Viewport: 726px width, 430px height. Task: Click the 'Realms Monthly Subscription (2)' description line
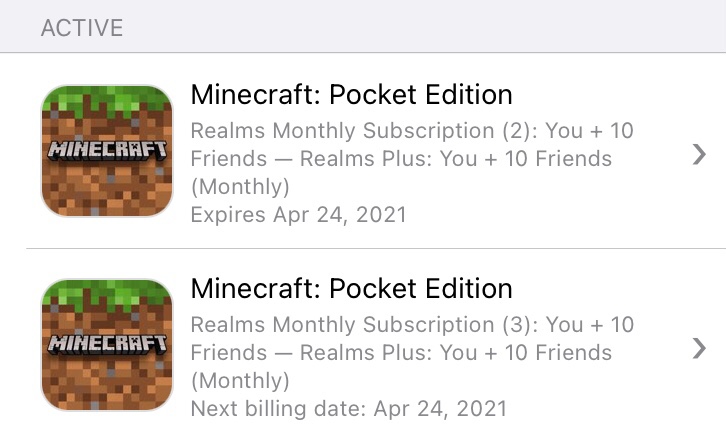pyautogui.click(x=412, y=131)
